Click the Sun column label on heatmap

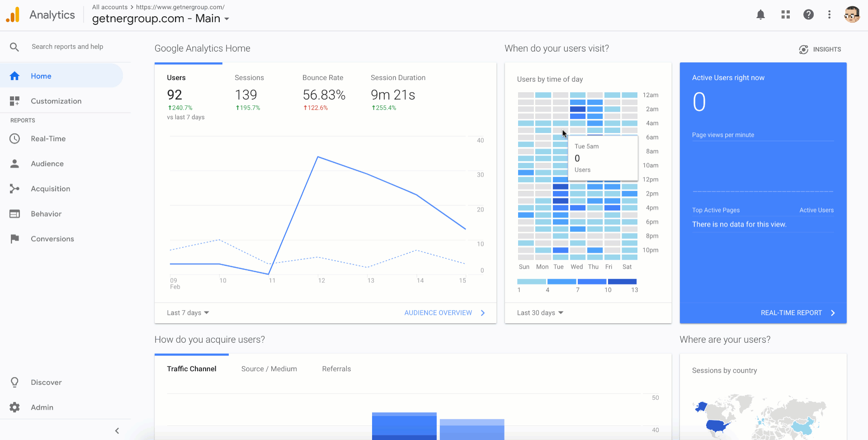click(x=524, y=267)
